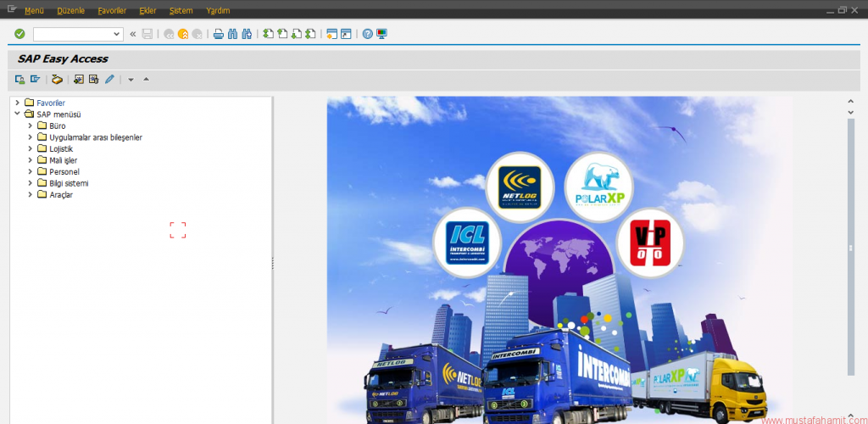
Task: Expand the Bilgi sistemi folder
Action: point(31,183)
